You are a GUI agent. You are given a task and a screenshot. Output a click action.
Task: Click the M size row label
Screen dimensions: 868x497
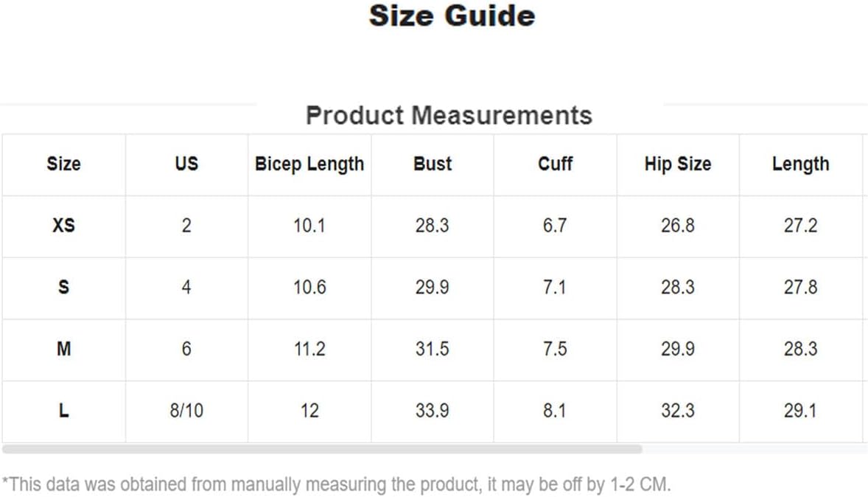click(x=63, y=349)
